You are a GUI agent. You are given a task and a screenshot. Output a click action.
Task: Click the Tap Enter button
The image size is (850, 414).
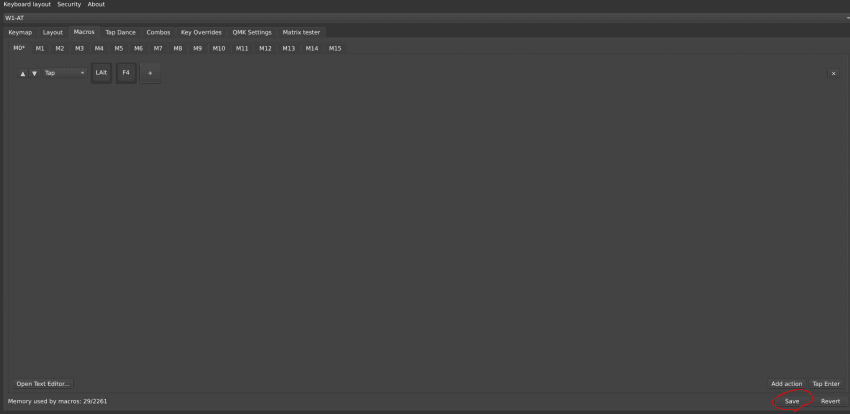[x=826, y=384]
